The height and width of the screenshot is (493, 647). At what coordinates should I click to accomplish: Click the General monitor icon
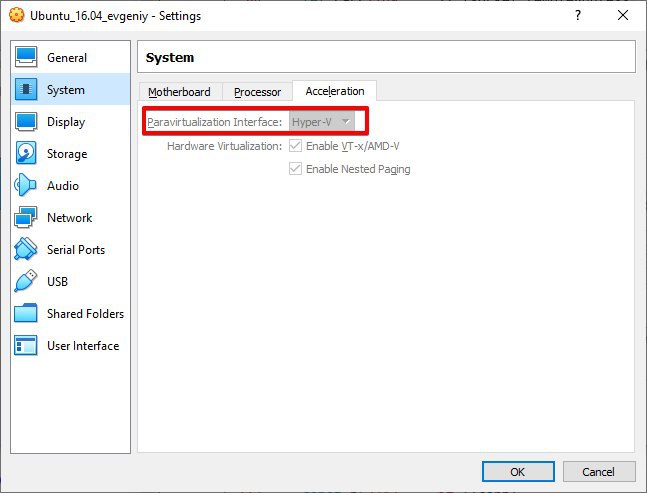26,57
